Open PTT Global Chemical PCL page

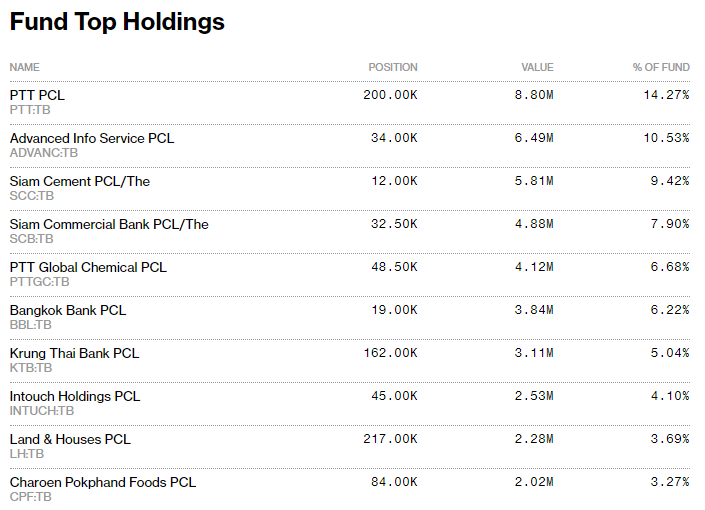[88, 267]
